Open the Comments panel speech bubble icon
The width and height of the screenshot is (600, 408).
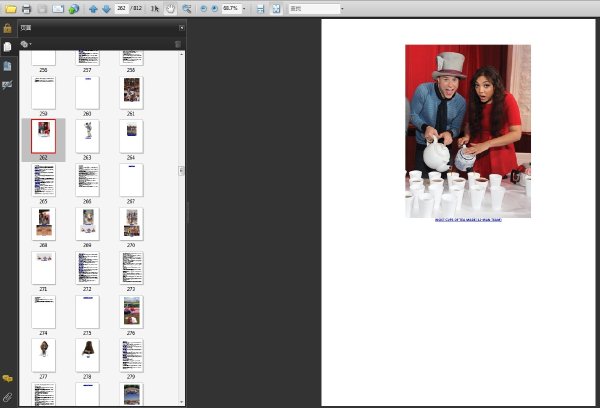point(7,379)
